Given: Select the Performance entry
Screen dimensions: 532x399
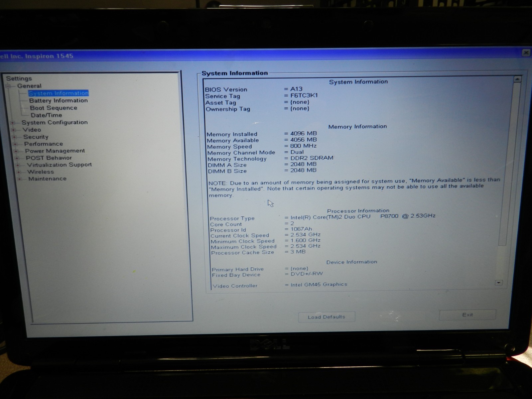Looking at the screenshot, I should (x=43, y=144).
